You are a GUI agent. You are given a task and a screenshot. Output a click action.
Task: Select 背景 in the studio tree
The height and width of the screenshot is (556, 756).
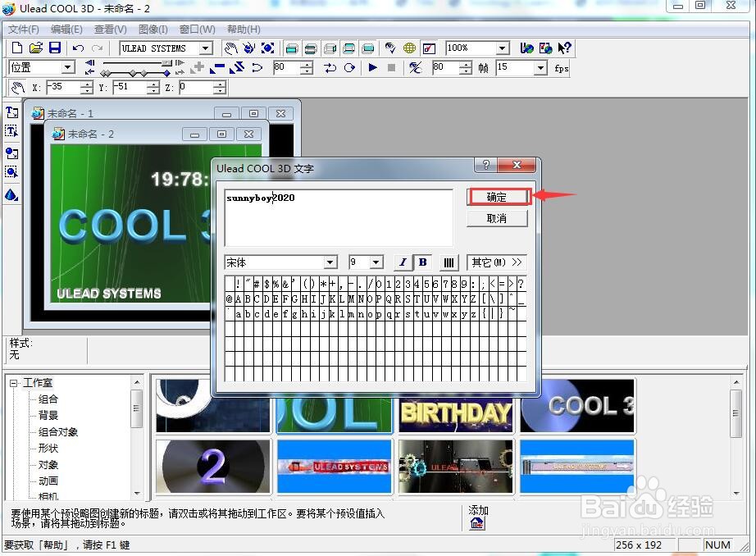coord(48,415)
